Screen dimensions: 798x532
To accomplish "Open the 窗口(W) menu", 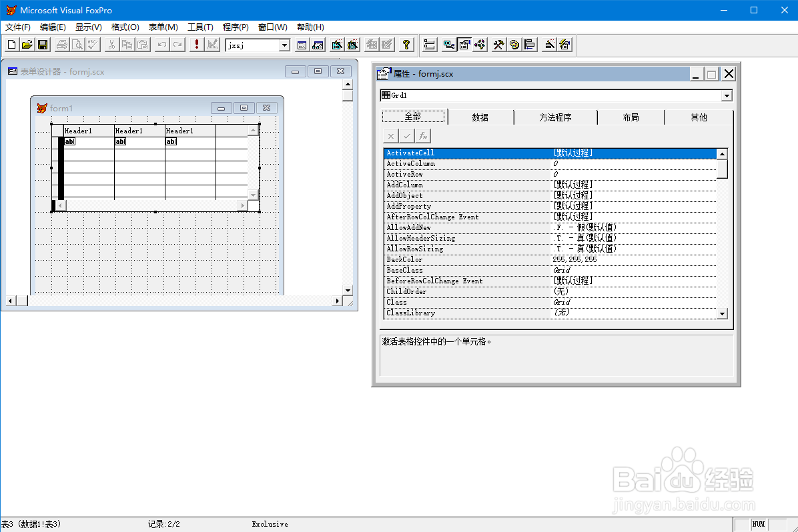I will point(273,27).
